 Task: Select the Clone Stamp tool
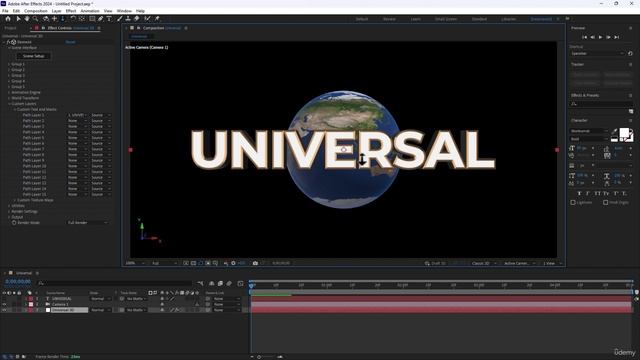128,19
